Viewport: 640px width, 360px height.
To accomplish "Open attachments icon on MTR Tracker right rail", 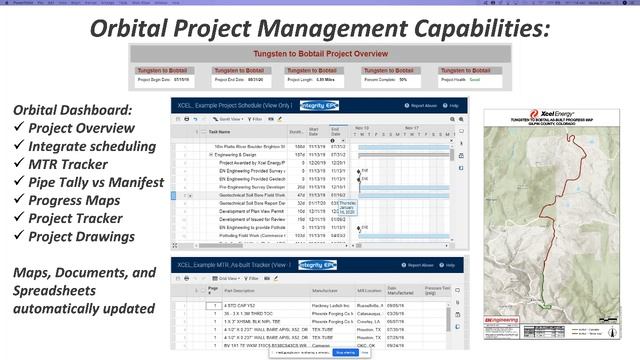I will (458, 302).
